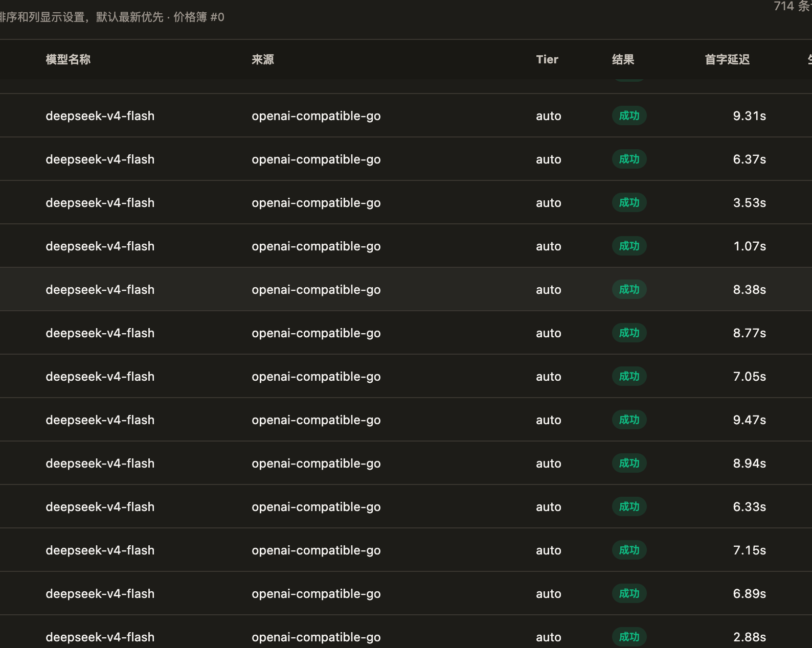
Task: Select the 成功 badge in the 9.47s row
Action: (629, 420)
